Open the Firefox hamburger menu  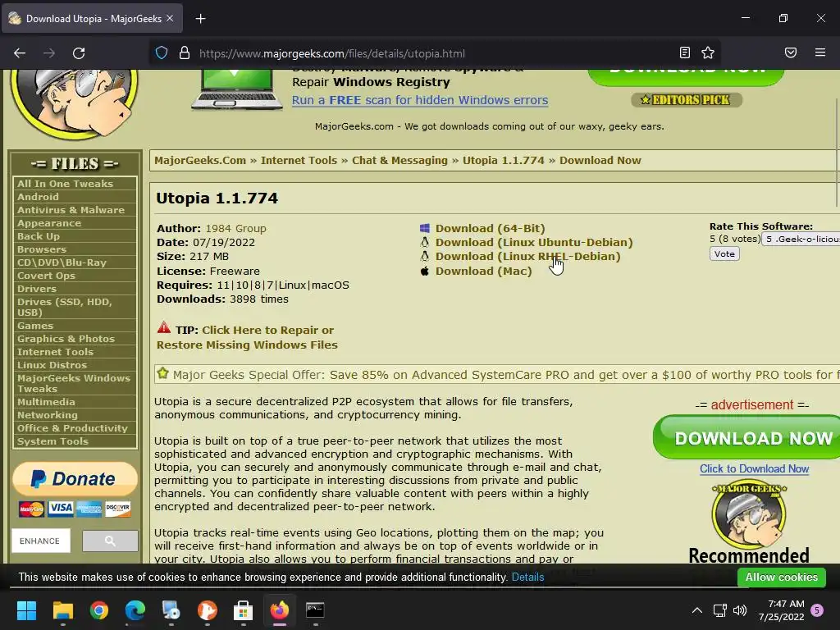click(x=820, y=53)
